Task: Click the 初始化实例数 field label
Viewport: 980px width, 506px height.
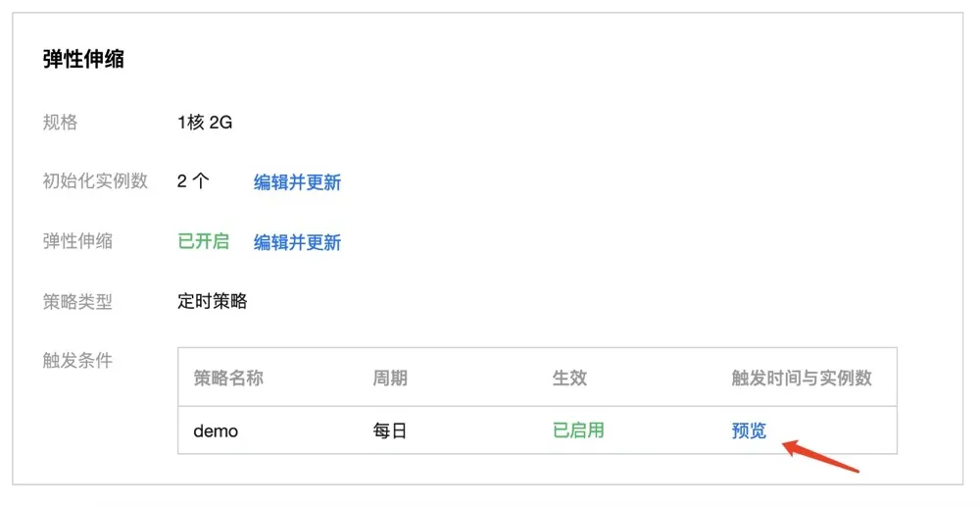Action: pyautogui.click(x=95, y=180)
